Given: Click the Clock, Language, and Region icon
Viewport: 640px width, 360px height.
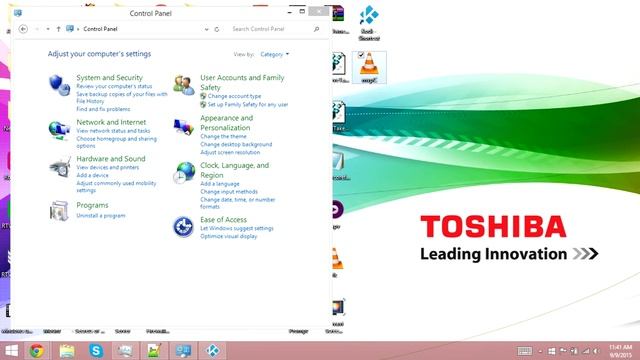Looking at the screenshot, I should click(x=184, y=173).
